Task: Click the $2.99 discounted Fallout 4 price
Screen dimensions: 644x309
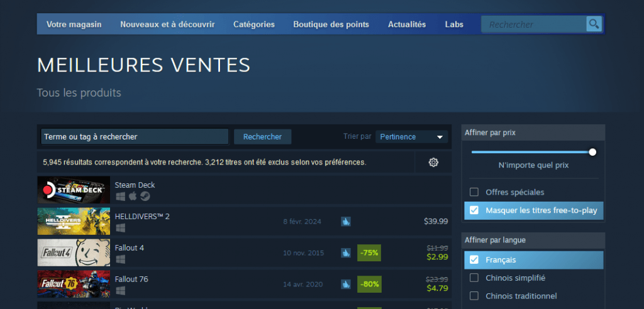Action: tap(437, 257)
